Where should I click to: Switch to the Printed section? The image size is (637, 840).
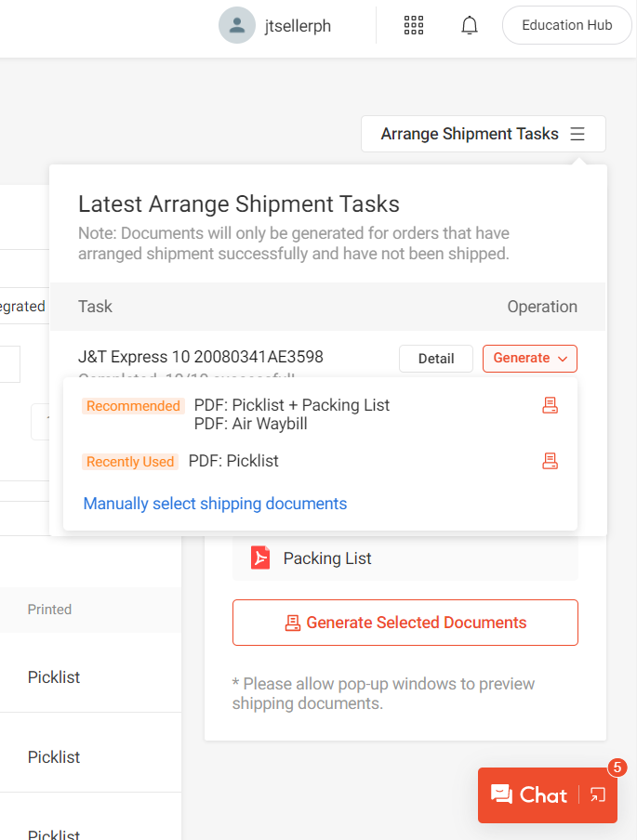pos(49,610)
